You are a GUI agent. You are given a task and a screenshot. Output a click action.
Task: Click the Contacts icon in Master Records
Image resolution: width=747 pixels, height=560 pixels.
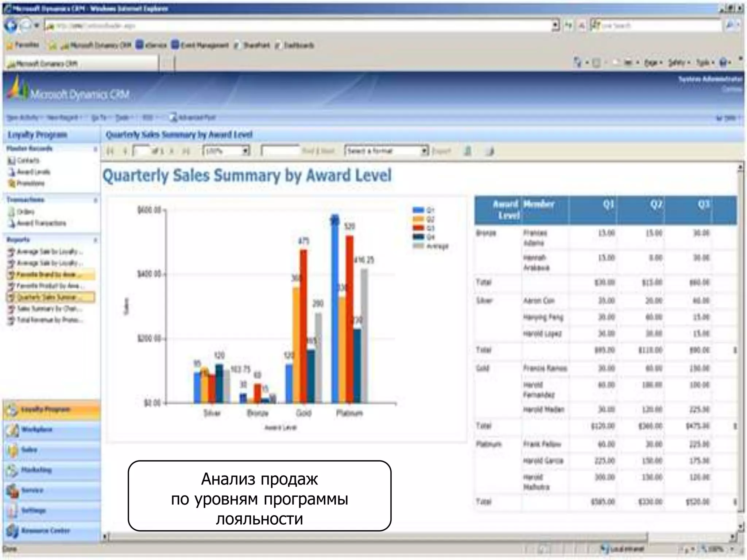pyautogui.click(x=12, y=160)
